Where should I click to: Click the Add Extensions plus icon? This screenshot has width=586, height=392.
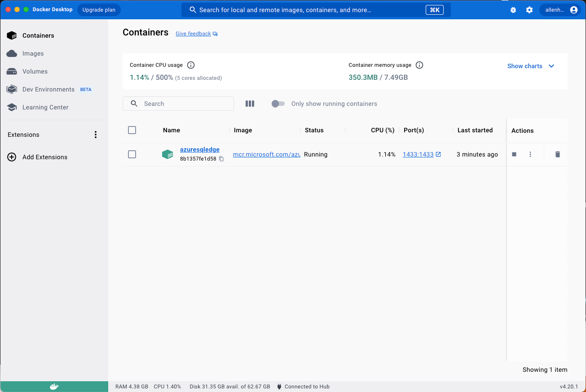click(x=12, y=157)
